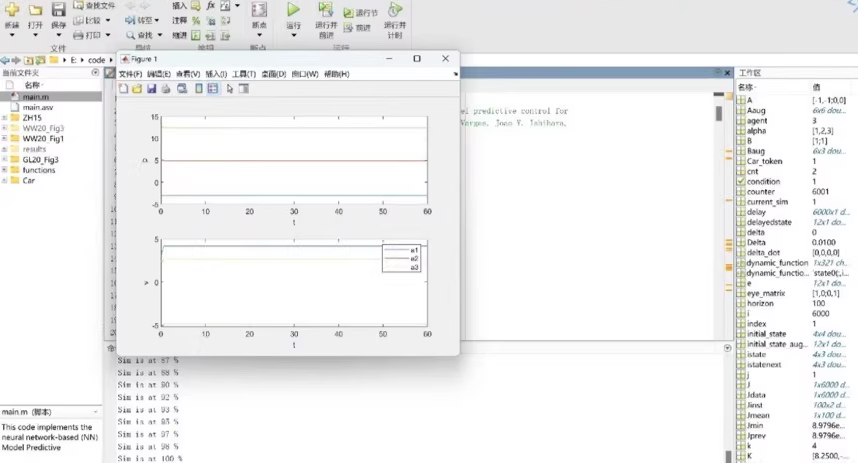Toggle the Insert Legend icon in Figure 1 toolbar
858x463 pixels.
click(213, 89)
